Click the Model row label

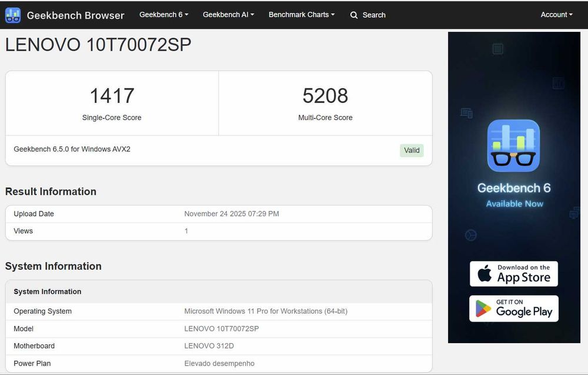[x=24, y=329]
